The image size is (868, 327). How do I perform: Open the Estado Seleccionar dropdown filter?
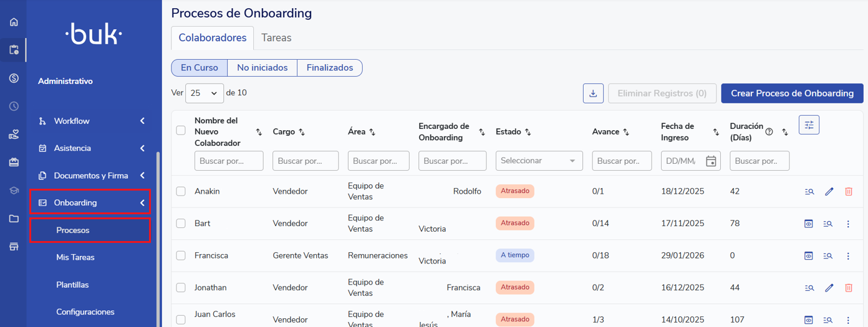click(539, 161)
